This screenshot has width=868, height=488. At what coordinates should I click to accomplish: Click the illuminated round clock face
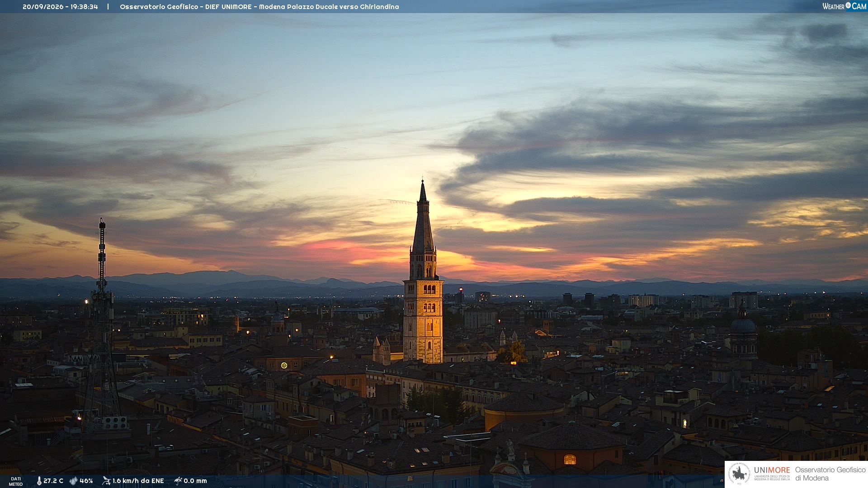pos(284,365)
